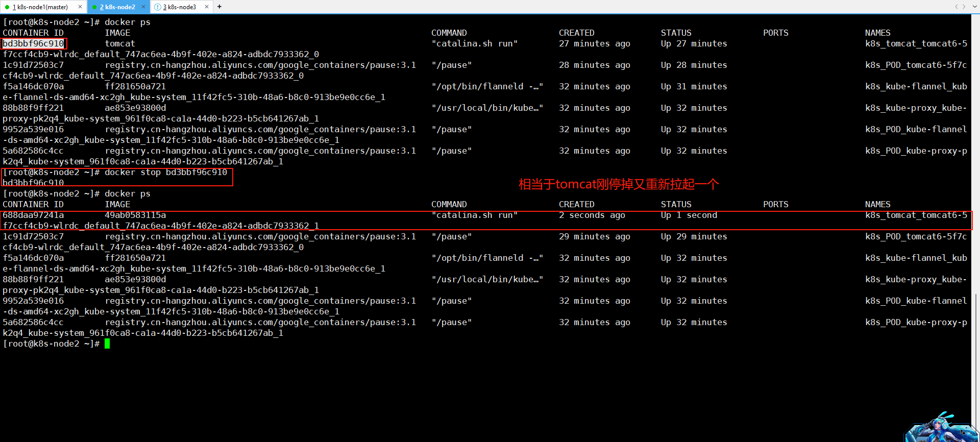Click the "28 minutes ago" created value
The image size is (980, 442).
pyautogui.click(x=595, y=65)
